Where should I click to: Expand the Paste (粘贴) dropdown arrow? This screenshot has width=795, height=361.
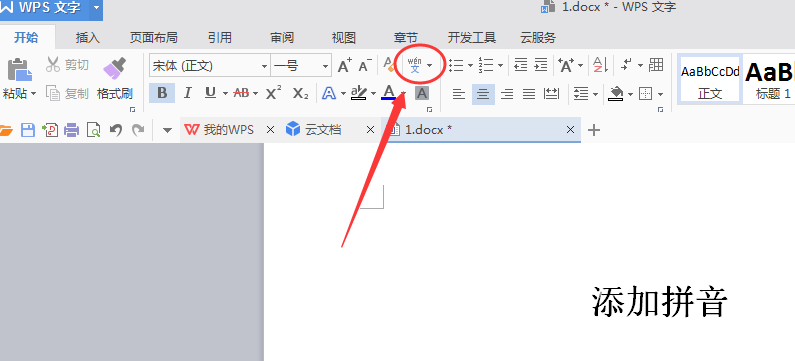click(33, 94)
